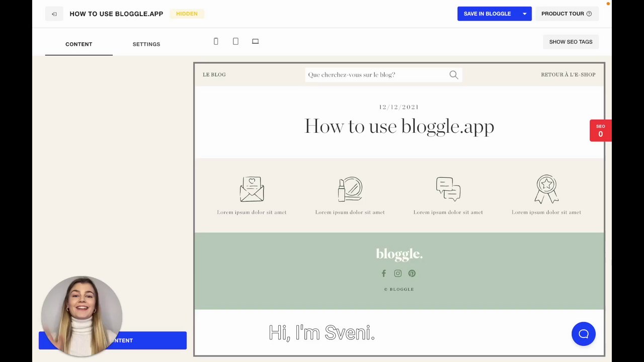The width and height of the screenshot is (644, 362).
Task: Click the search magnifier icon in blog header
Action: (454, 75)
